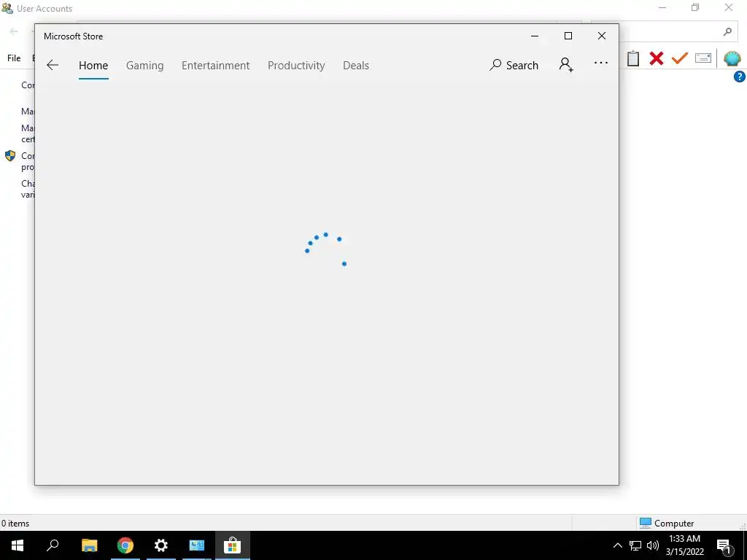Viewport: 747px width, 560px height.
Task: Open the Windows Start menu
Action: pyautogui.click(x=18, y=545)
